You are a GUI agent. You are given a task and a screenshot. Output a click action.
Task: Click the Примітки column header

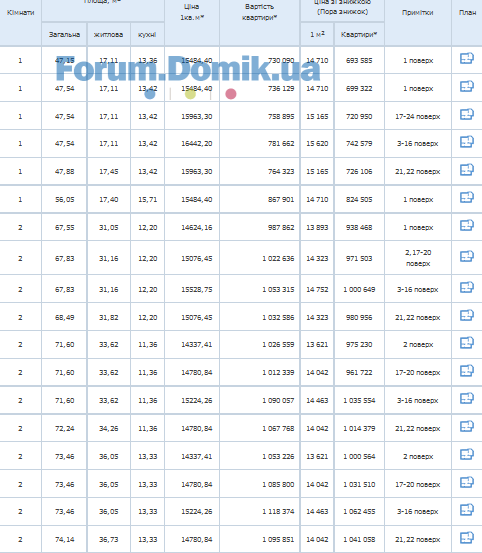pyautogui.click(x=418, y=13)
